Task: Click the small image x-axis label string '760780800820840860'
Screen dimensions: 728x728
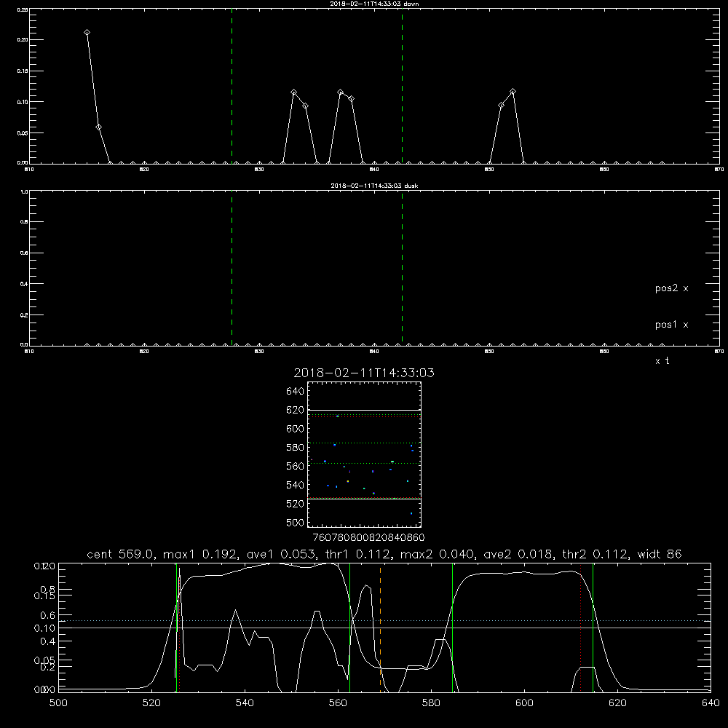Action: pos(368,537)
